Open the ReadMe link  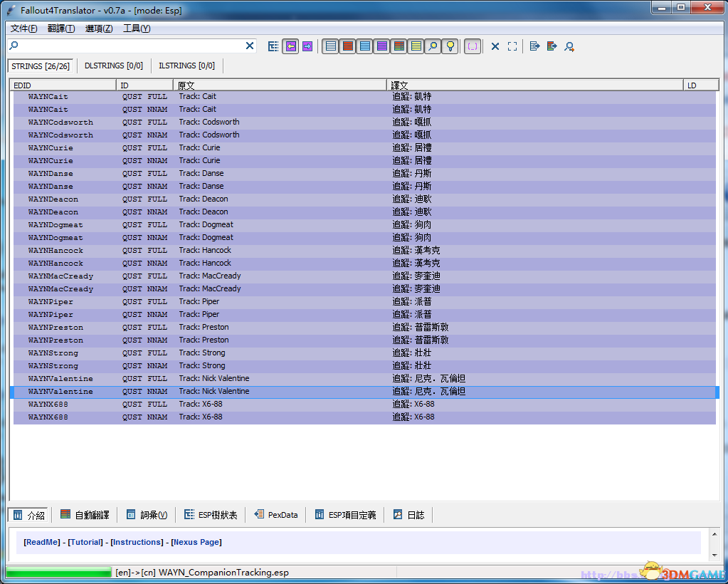click(42, 542)
